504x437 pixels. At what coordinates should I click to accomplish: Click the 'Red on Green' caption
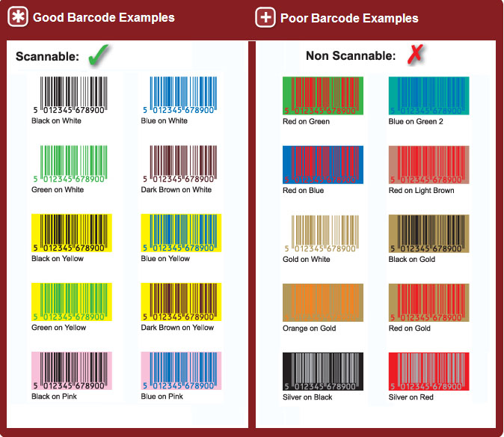(x=307, y=121)
